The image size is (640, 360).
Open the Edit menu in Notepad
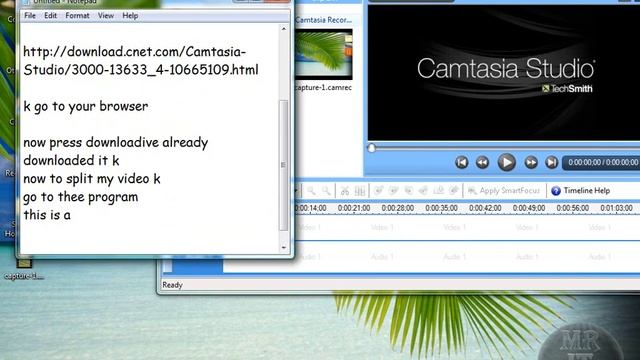click(x=50, y=16)
